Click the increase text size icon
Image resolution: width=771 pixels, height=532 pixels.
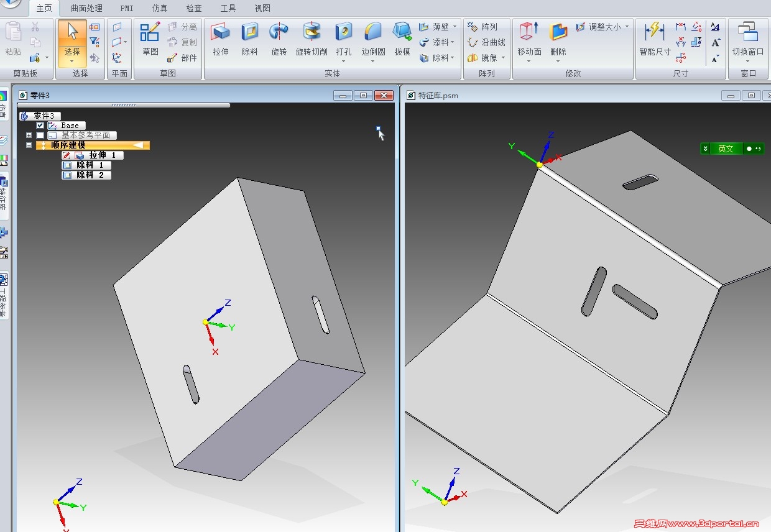(716, 43)
